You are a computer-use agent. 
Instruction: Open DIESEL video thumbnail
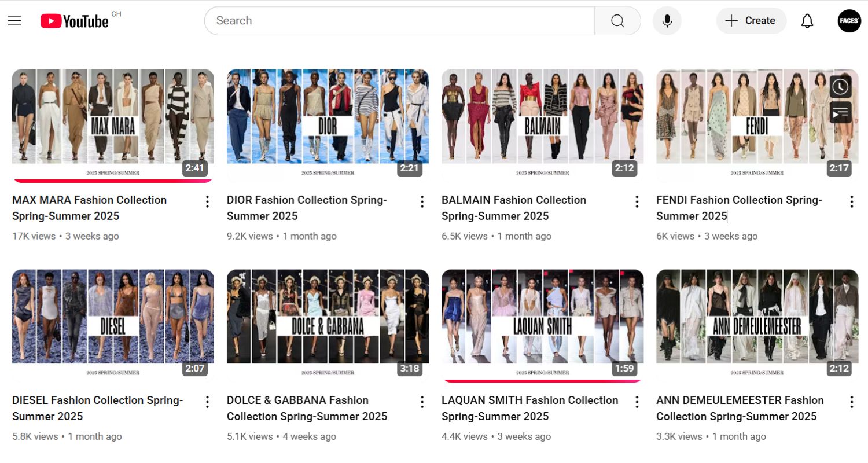point(113,326)
